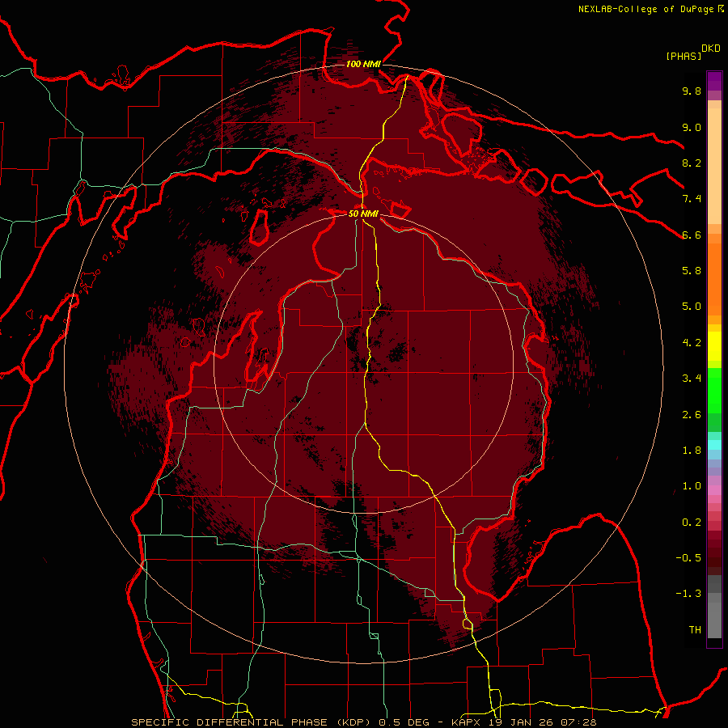Click the 50 NMI range ring label
The height and width of the screenshot is (728, 728).
[363, 214]
